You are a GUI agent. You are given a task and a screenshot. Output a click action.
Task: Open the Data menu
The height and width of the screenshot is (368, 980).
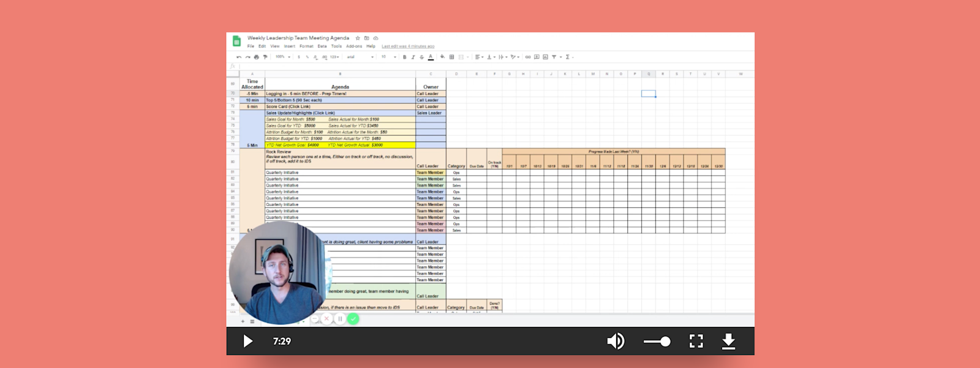click(x=322, y=46)
